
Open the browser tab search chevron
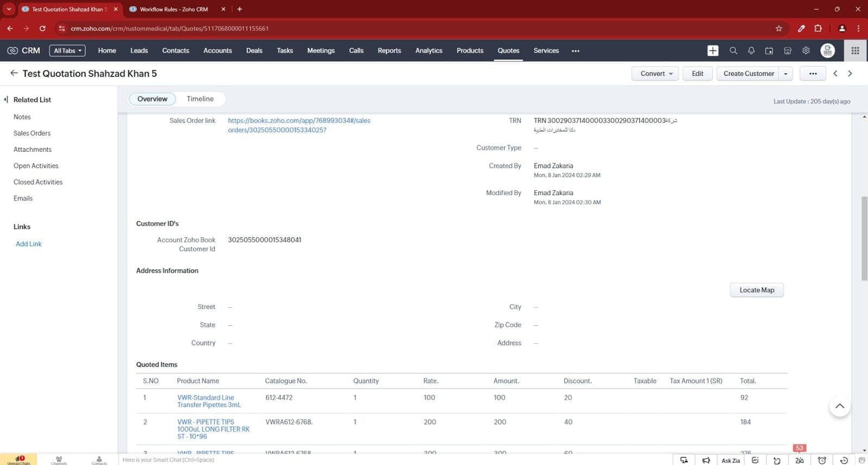click(9, 9)
